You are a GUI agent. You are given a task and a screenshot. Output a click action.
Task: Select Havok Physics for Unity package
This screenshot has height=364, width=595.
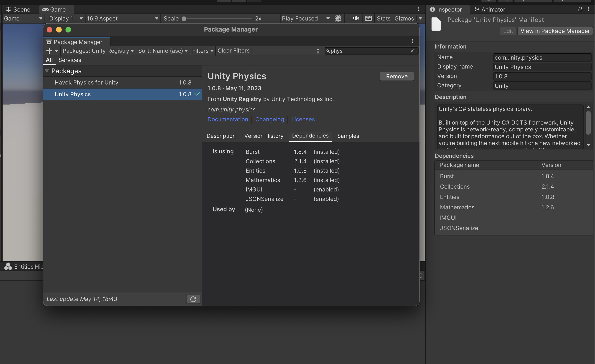click(x=122, y=82)
